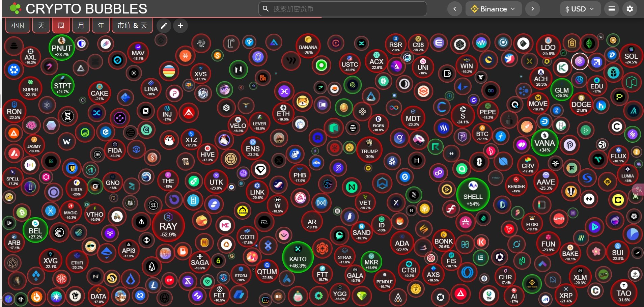
Task: Go to previous exchange with left arrow
Action: pos(454,9)
